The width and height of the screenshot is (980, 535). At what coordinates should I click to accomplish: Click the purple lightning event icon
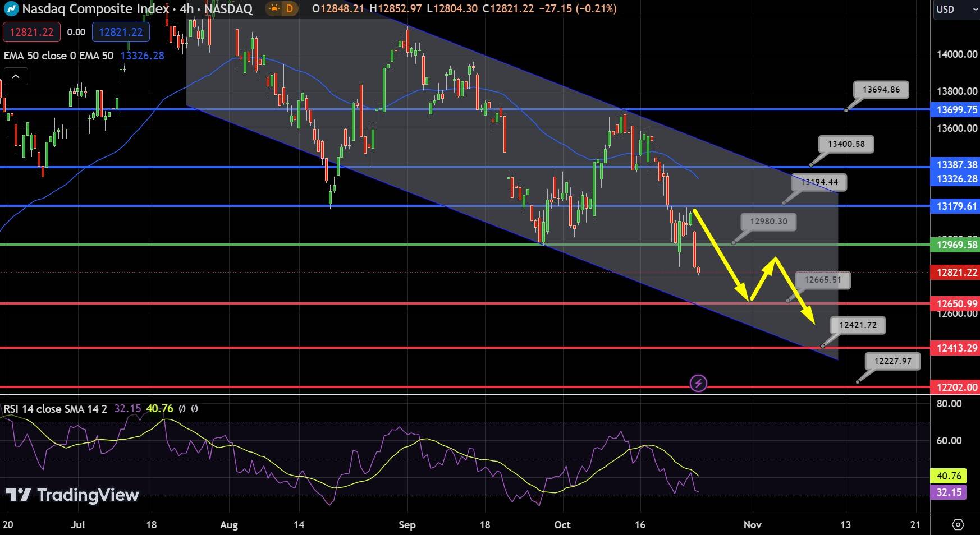[698, 384]
